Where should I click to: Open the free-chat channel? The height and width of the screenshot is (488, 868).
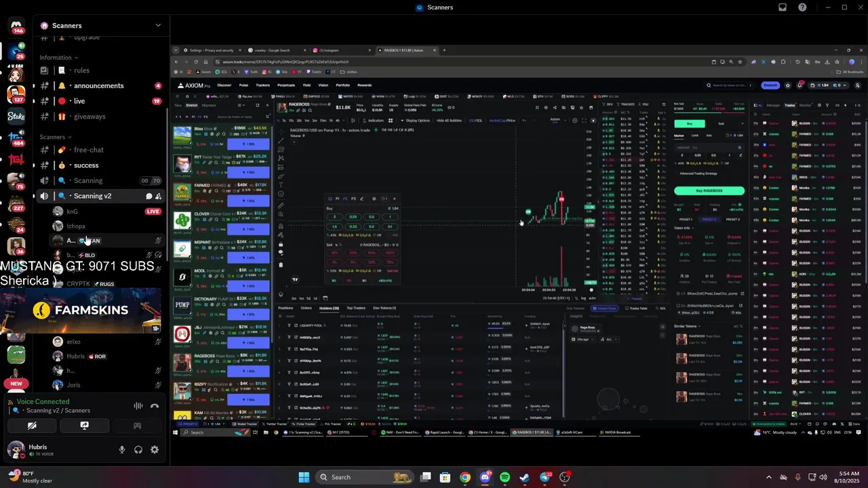coord(102,150)
